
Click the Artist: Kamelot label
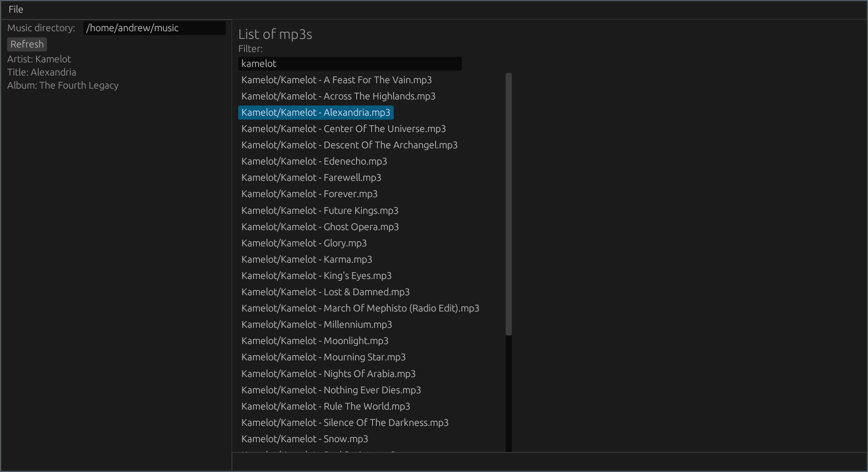pos(39,59)
